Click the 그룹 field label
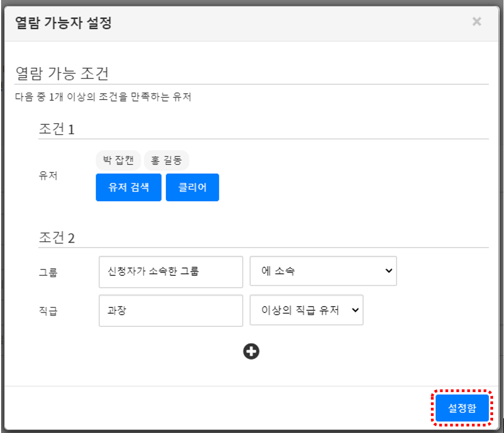Image resolution: width=504 pixels, height=433 pixels. [x=48, y=272]
